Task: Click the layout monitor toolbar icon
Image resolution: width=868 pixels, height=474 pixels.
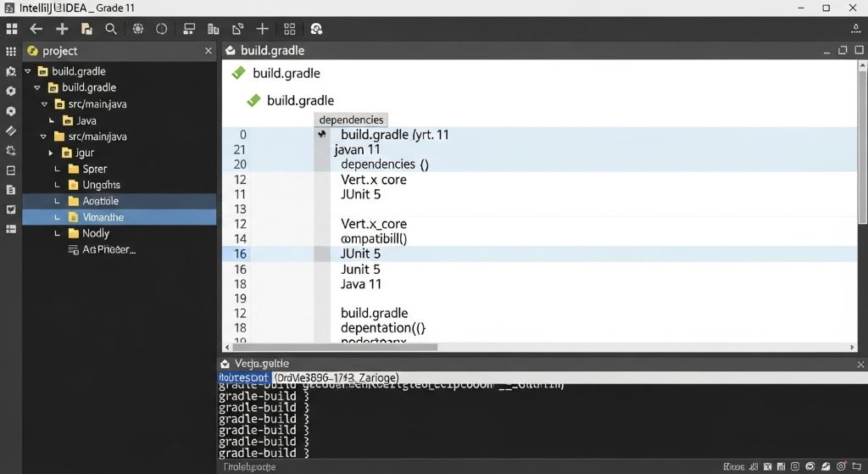Action: coord(189,29)
